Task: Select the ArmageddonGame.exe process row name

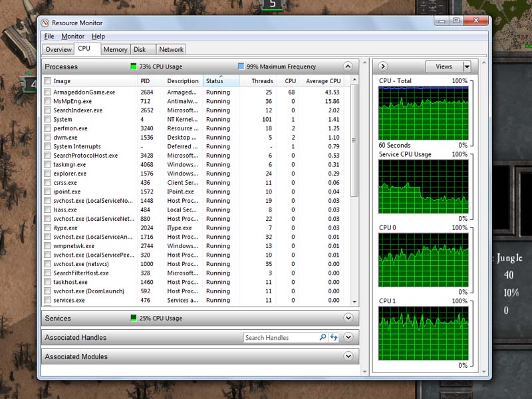Action: pyautogui.click(x=84, y=92)
